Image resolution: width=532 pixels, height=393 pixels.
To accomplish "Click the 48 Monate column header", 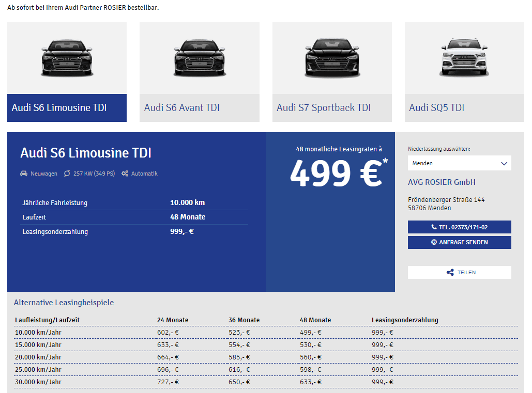I will tap(315, 320).
